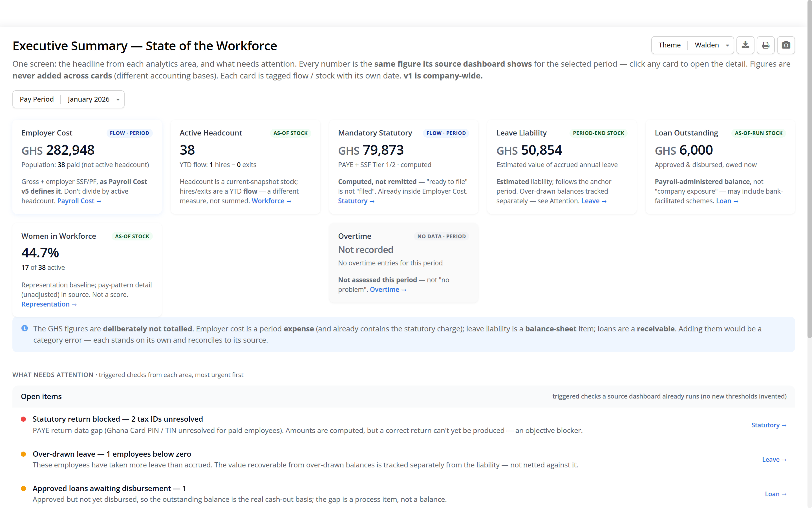The image size is (812, 508).
Task: Click the 'Not recorded' overtime text
Action: (x=365, y=250)
